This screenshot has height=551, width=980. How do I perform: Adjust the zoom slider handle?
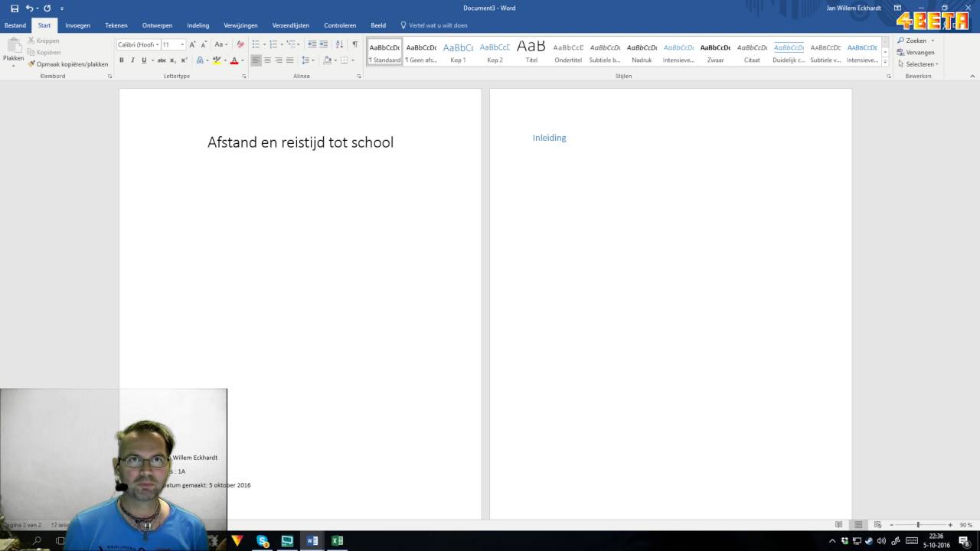tap(918, 525)
